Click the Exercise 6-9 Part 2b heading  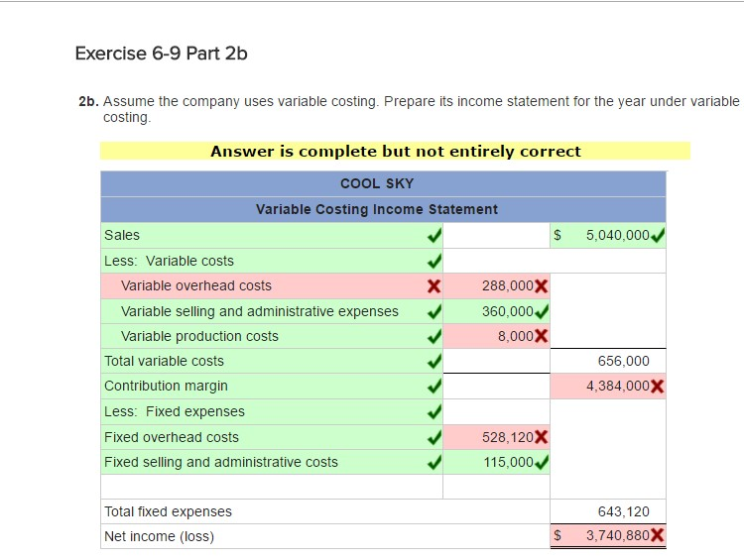[162, 54]
